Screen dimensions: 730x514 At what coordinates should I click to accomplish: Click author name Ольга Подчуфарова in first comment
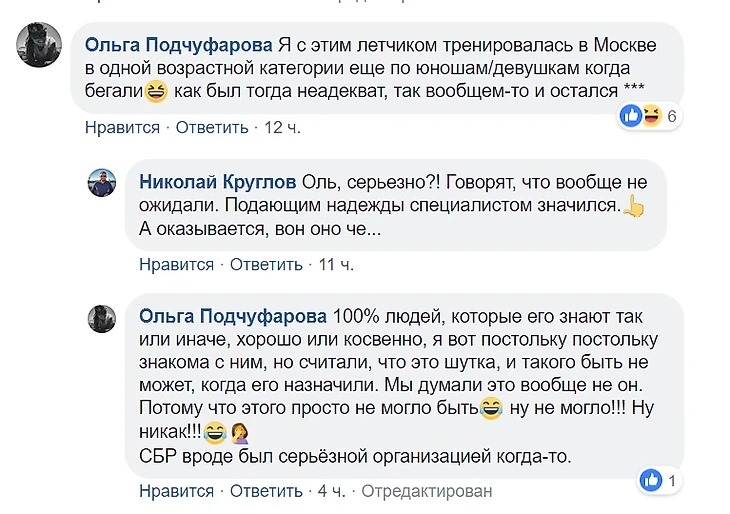pyautogui.click(x=178, y=45)
